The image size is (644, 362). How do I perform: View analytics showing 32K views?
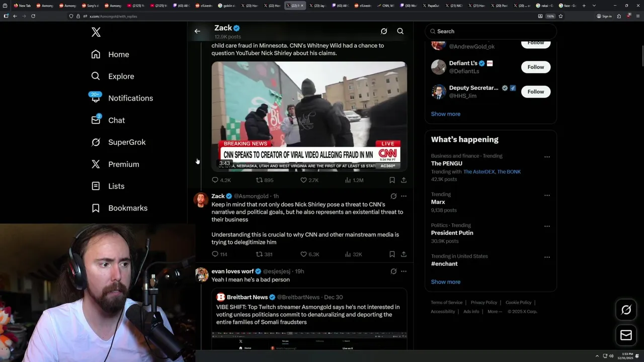click(353, 254)
